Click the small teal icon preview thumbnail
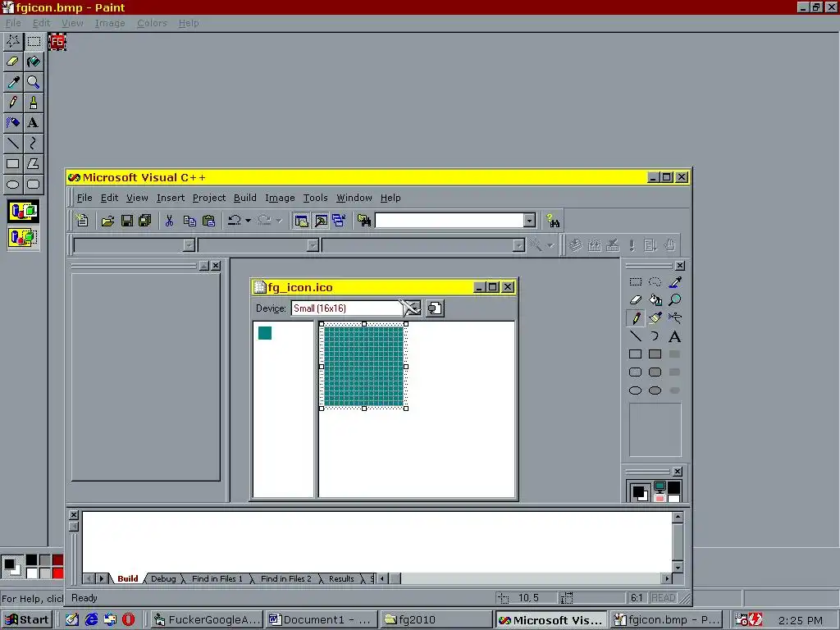 pyautogui.click(x=265, y=333)
